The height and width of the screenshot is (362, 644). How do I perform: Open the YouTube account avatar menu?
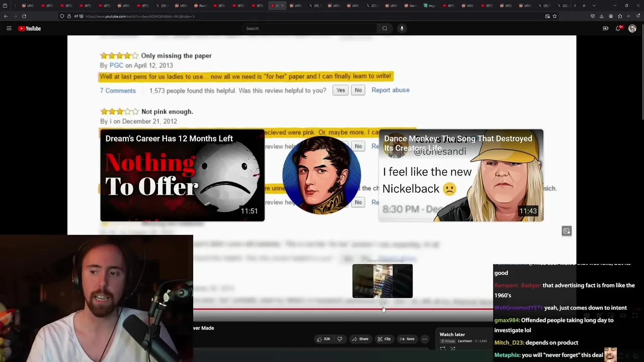pyautogui.click(x=632, y=29)
